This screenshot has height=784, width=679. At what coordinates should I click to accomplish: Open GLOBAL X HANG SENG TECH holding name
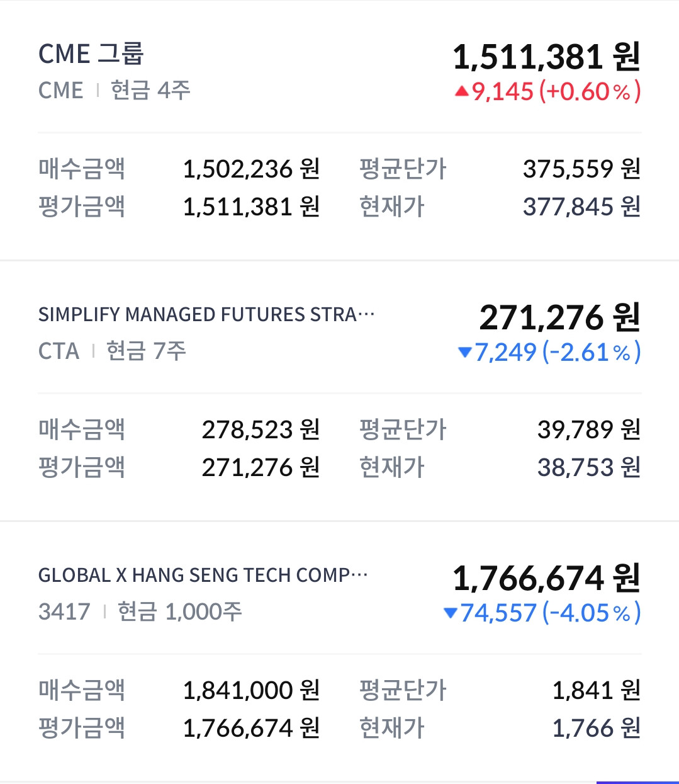coord(203,575)
